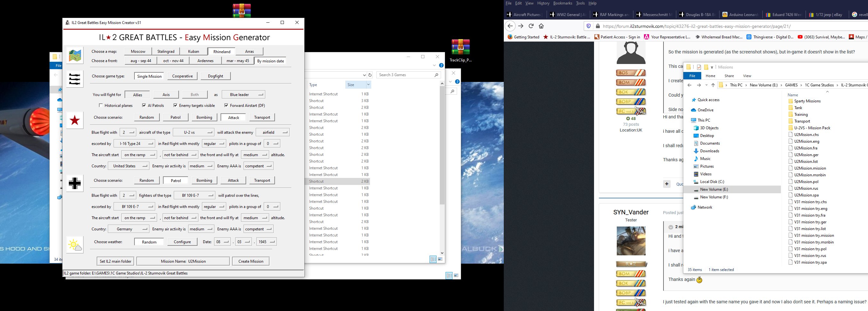Open the 1945 year dropdown
Screen dimensions: 868x311
pyautogui.click(x=266, y=242)
